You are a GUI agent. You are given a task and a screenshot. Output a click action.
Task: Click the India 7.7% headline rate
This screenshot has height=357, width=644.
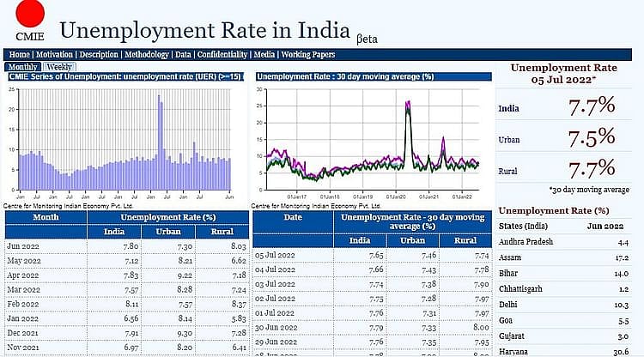pyautogui.click(x=592, y=106)
